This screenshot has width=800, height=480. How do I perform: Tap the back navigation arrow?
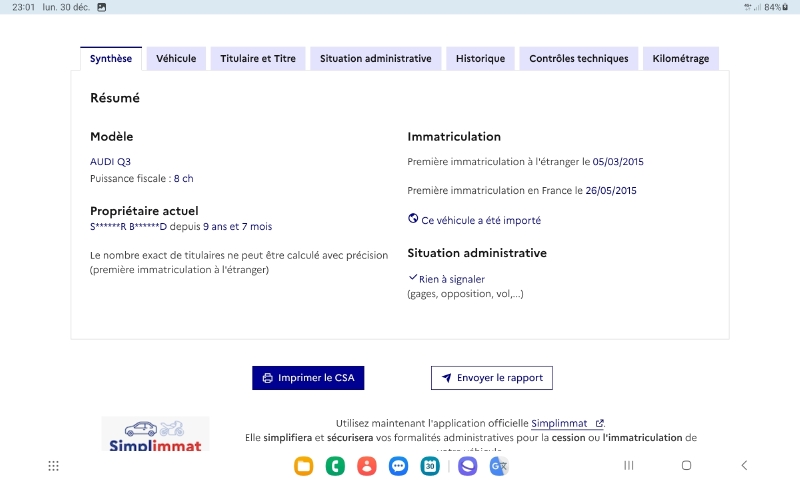[x=744, y=465]
